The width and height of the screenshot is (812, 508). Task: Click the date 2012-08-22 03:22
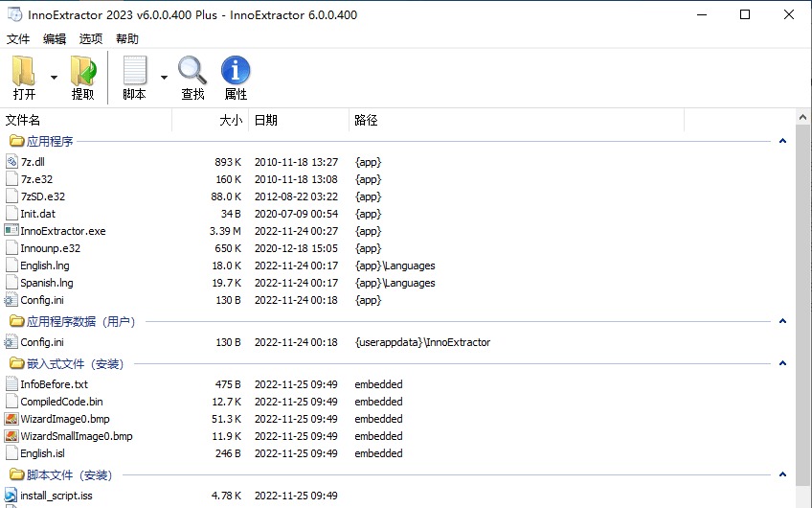click(x=296, y=196)
